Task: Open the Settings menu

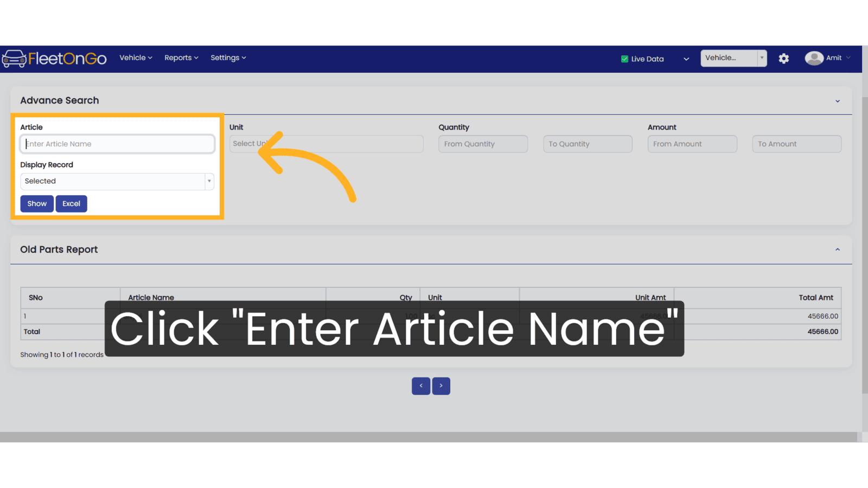Action: click(x=228, y=58)
